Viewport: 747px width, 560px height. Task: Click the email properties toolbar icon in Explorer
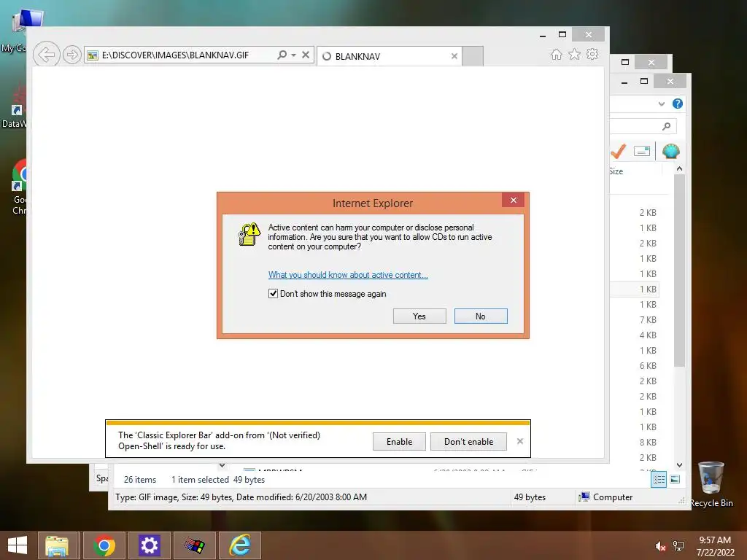tap(642, 152)
